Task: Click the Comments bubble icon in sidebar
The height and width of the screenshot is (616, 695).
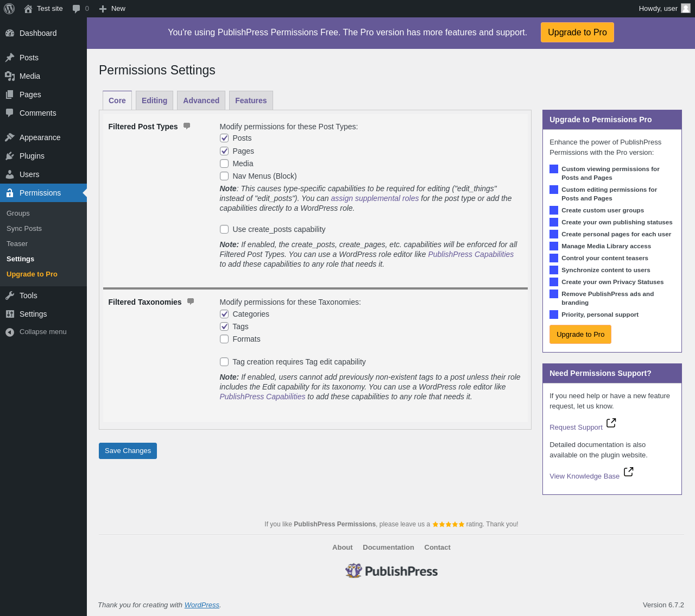Action: pyautogui.click(x=10, y=113)
